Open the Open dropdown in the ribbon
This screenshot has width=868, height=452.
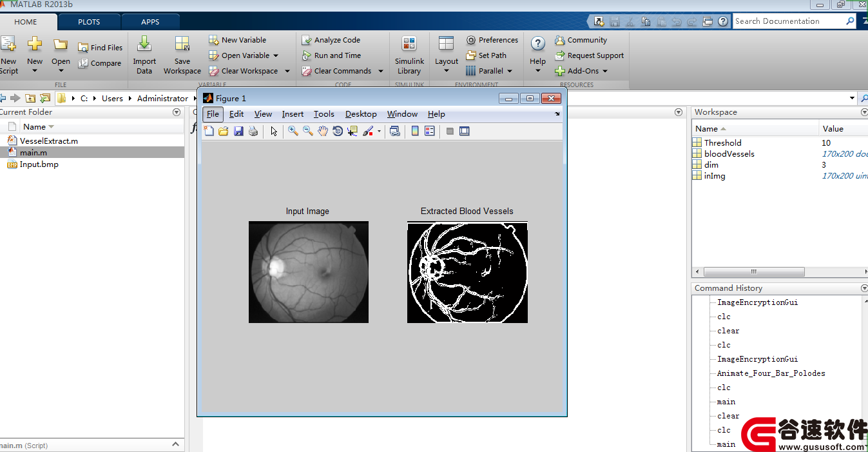tap(61, 55)
